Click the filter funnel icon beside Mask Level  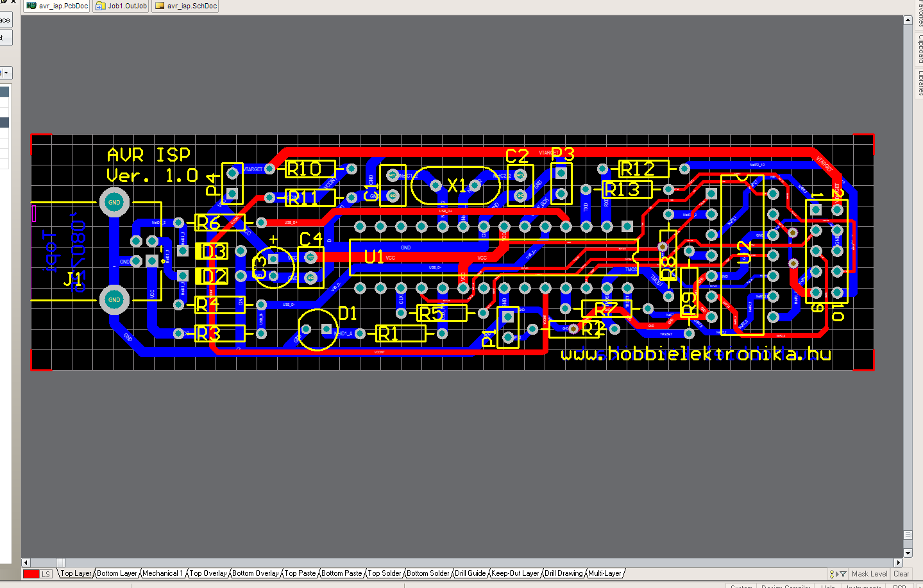(843, 574)
